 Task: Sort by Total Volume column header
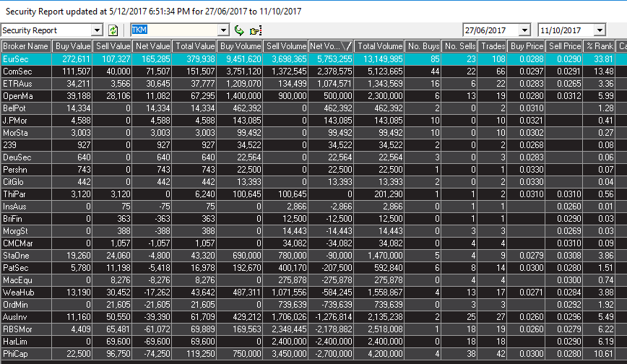coord(379,46)
